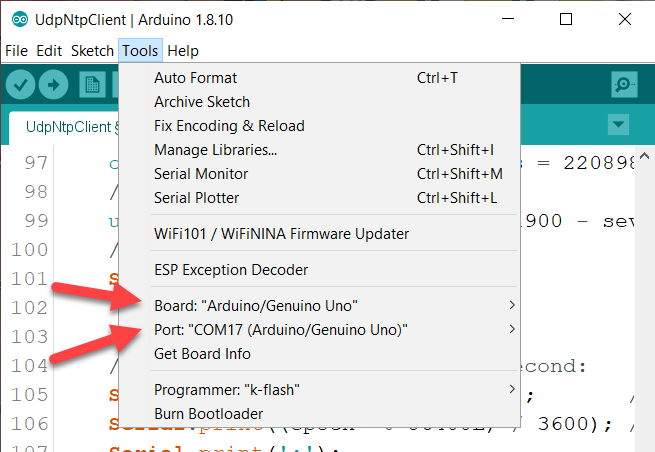Click Get Board Info

(x=319, y=354)
